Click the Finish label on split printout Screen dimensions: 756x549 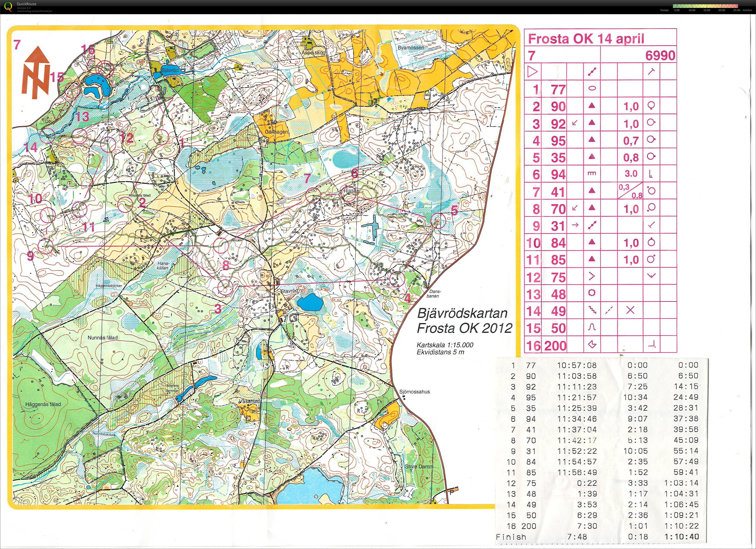point(511,537)
